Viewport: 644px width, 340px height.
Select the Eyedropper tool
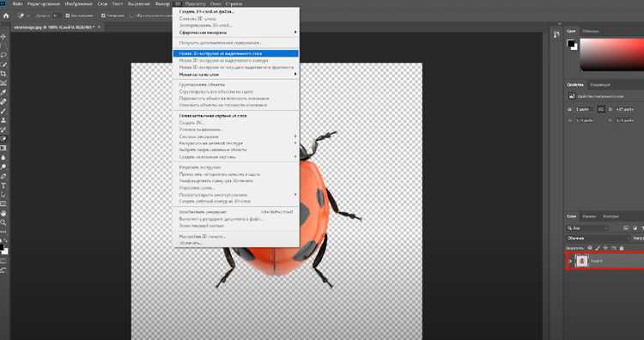point(3,92)
